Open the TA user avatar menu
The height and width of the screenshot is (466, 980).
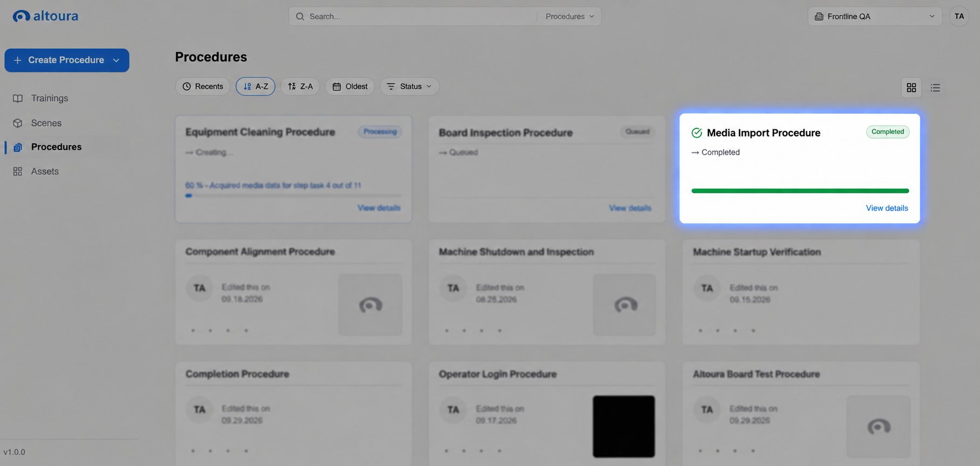pyautogui.click(x=959, y=16)
